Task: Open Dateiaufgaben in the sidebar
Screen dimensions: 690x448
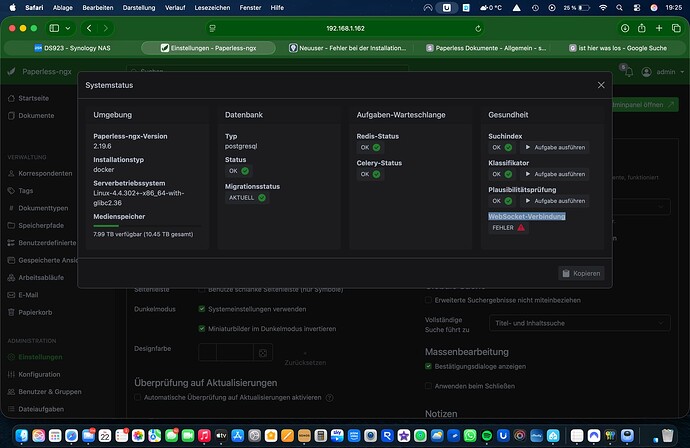Action: (36, 409)
